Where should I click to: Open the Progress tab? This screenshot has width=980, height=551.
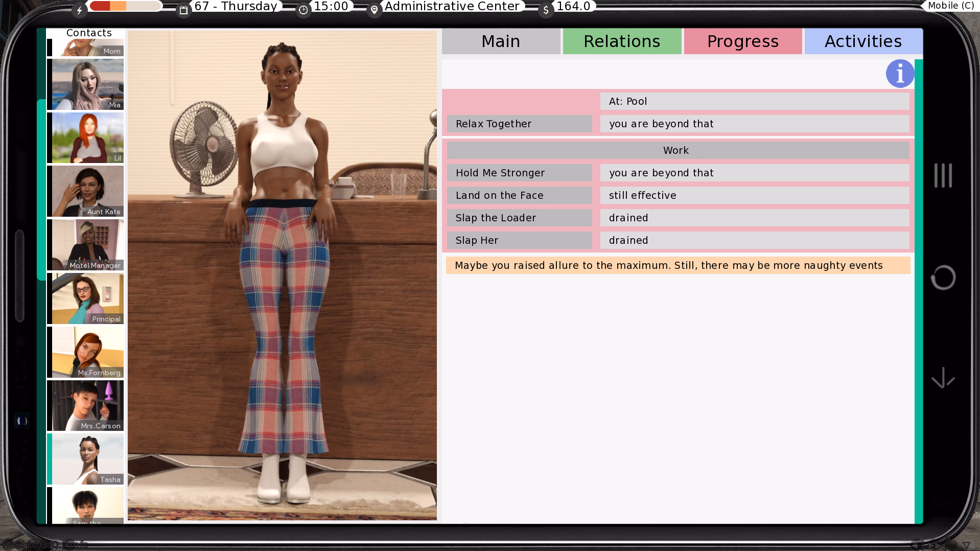pos(743,41)
